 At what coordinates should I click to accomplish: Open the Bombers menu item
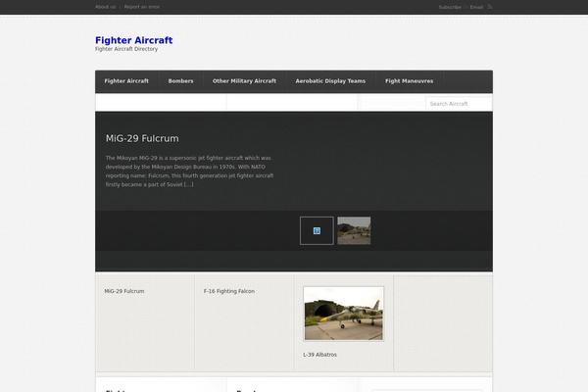pos(180,81)
